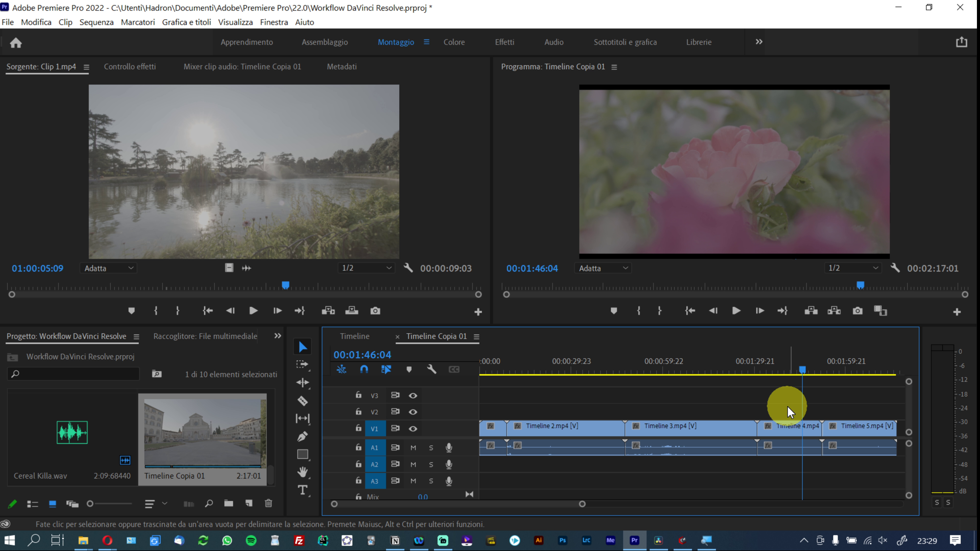Viewport: 980px width, 551px height.
Task: Open Program monitor 1/2 resolution dropdown
Action: (853, 268)
